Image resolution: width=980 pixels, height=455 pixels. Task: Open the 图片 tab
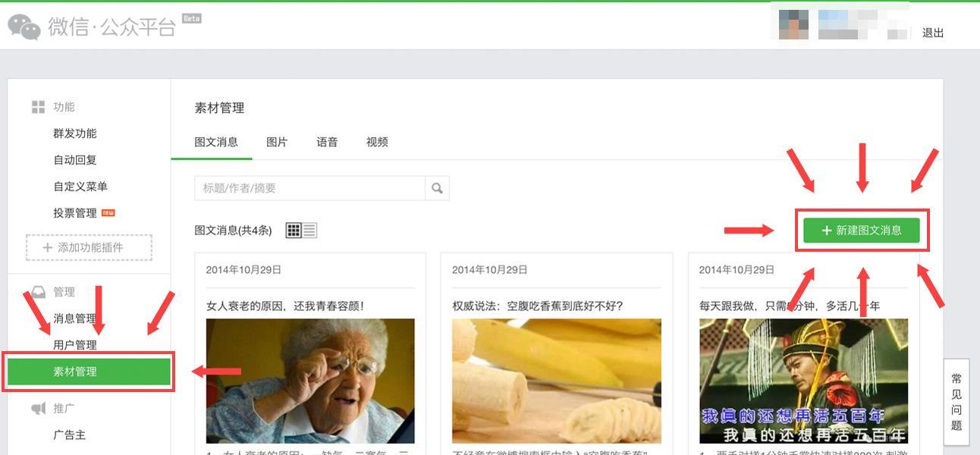click(x=277, y=142)
